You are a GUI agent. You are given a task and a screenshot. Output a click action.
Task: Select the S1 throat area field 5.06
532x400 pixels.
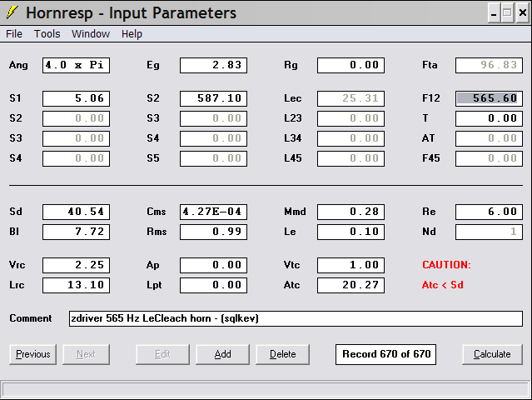[x=76, y=98]
